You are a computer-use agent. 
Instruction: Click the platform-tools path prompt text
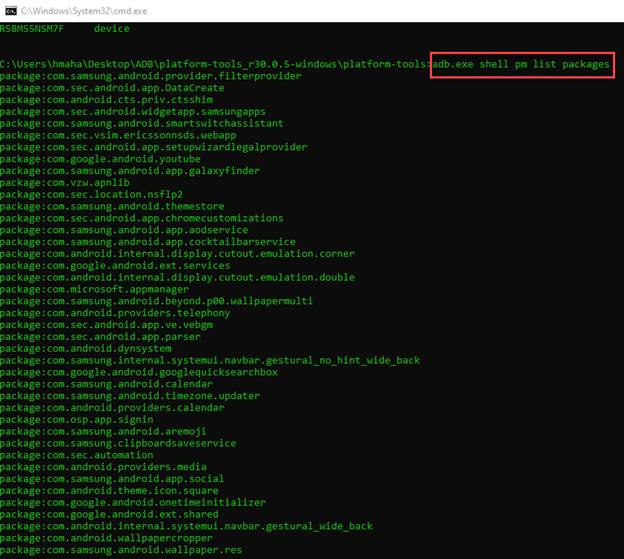[x=215, y=64]
